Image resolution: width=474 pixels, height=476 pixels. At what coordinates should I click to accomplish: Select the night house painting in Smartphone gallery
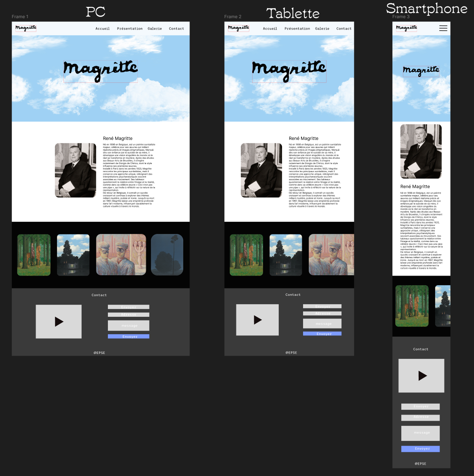tap(443, 306)
